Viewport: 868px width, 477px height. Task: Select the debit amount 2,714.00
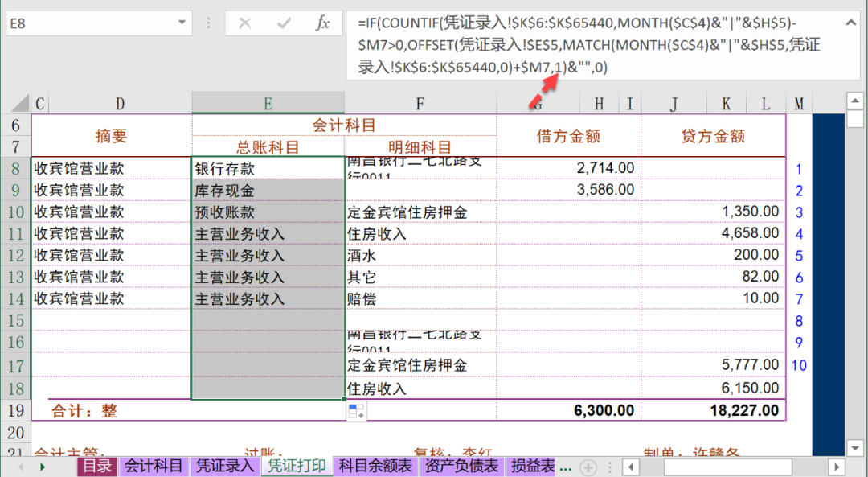(568, 168)
